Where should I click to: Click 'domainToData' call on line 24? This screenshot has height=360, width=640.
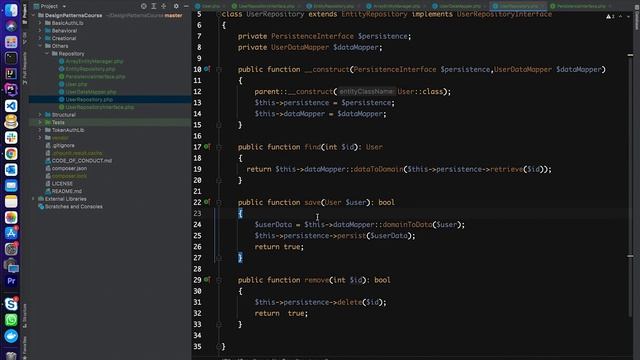pyautogui.click(x=407, y=224)
